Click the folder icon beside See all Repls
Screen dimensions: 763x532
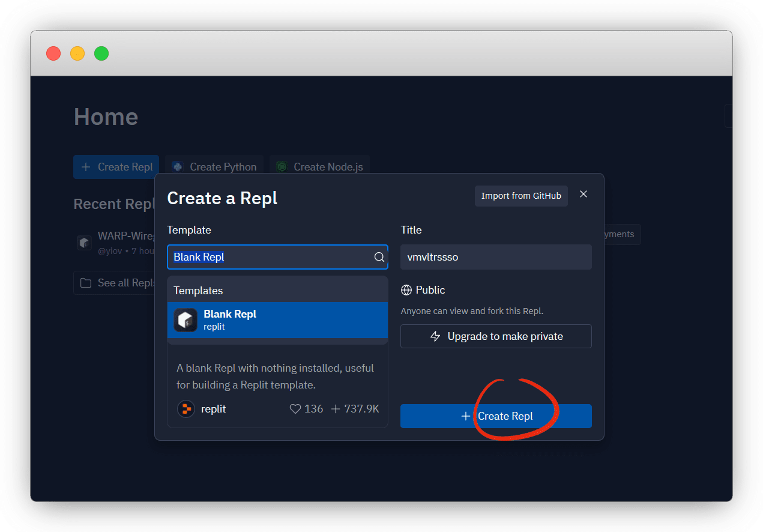(x=86, y=283)
